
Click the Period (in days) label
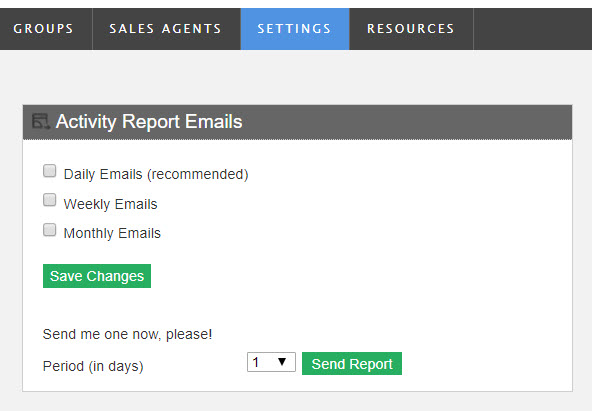coord(93,366)
